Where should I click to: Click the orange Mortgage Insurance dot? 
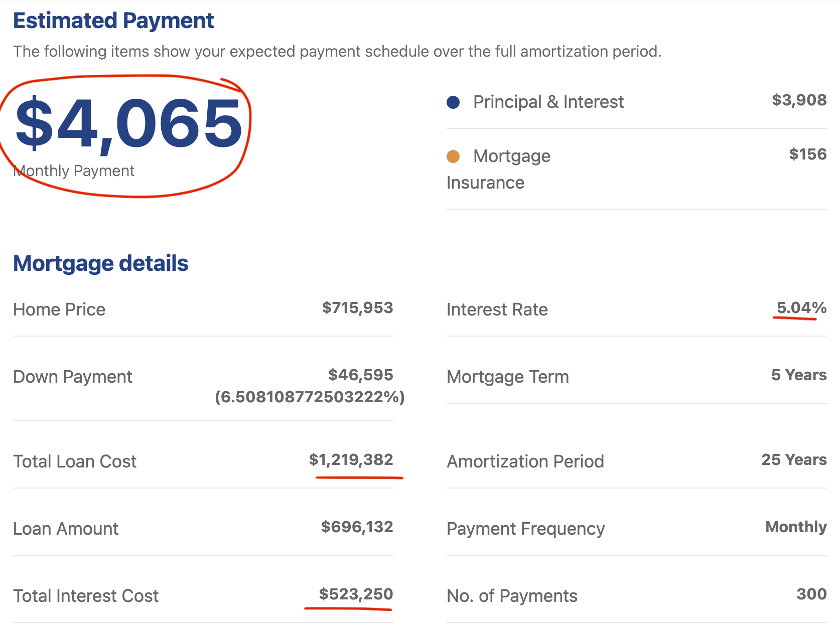click(x=453, y=156)
